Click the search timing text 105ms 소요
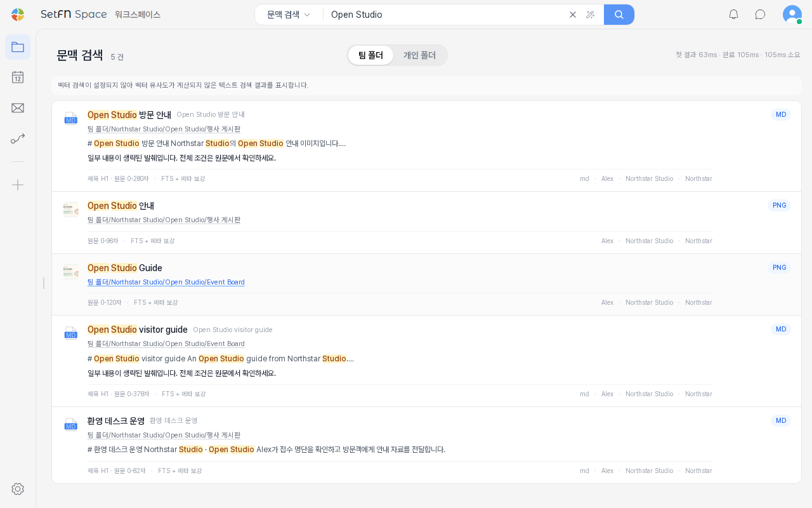Image resolution: width=812 pixels, height=508 pixels. pyautogui.click(x=782, y=55)
